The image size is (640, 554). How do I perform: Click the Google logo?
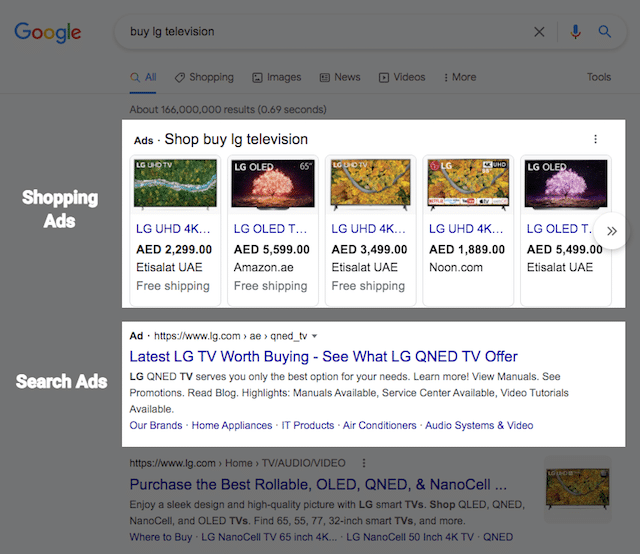pos(48,32)
